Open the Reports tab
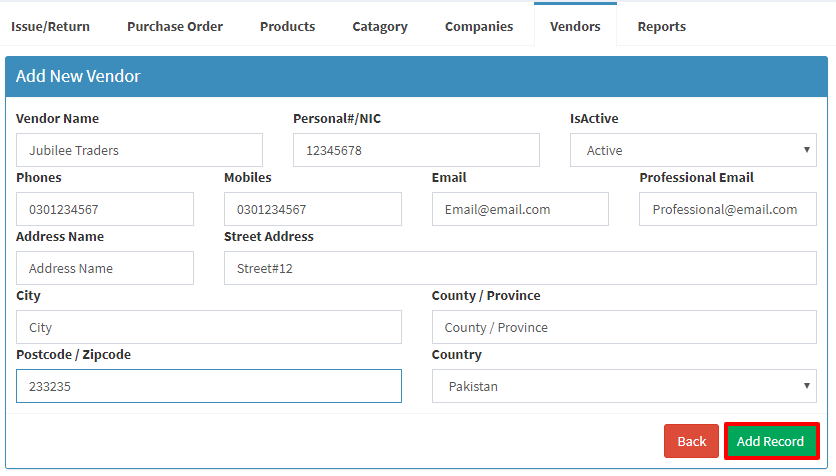The image size is (836, 476). coord(662,26)
